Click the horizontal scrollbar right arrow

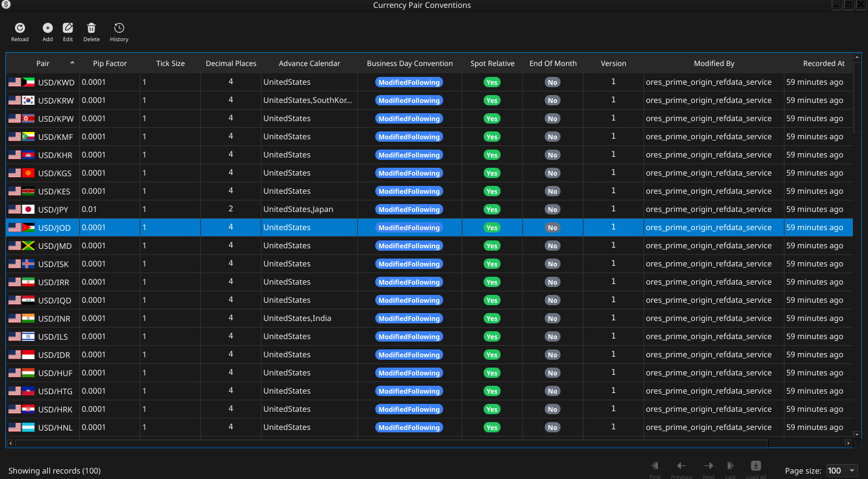click(x=849, y=443)
